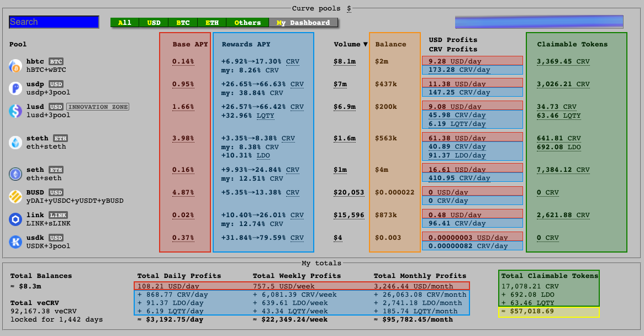Click the hbtc pool Bitcoin icon
The height and width of the screenshot is (336, 644).
15,66
